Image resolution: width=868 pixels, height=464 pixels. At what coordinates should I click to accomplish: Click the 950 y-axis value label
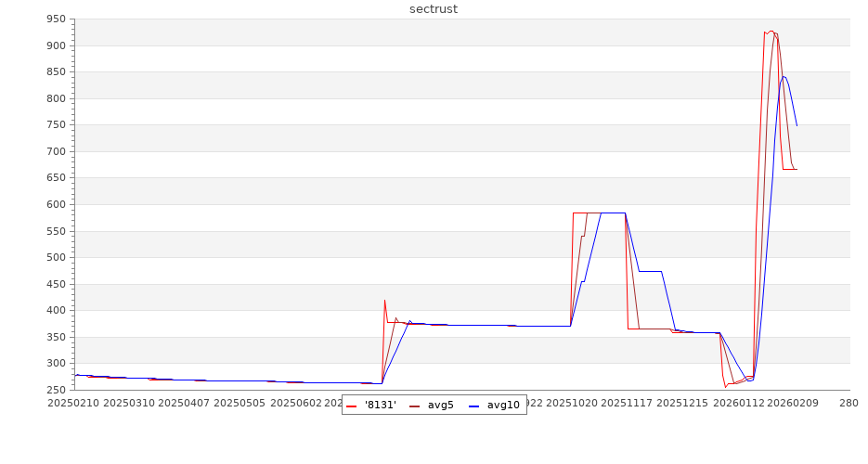pyautogui.click(x=56, y=19)
